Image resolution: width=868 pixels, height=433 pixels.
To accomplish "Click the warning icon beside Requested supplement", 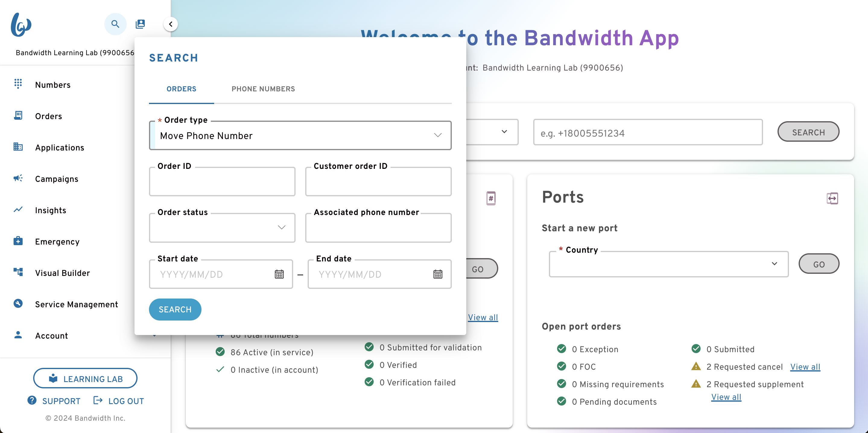I will coord(696,384).
